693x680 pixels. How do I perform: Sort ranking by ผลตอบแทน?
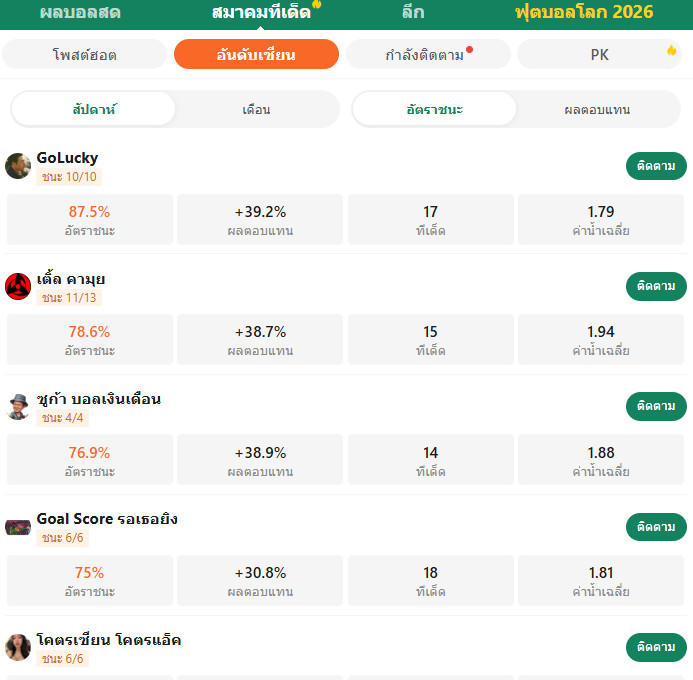pos(597,110)
